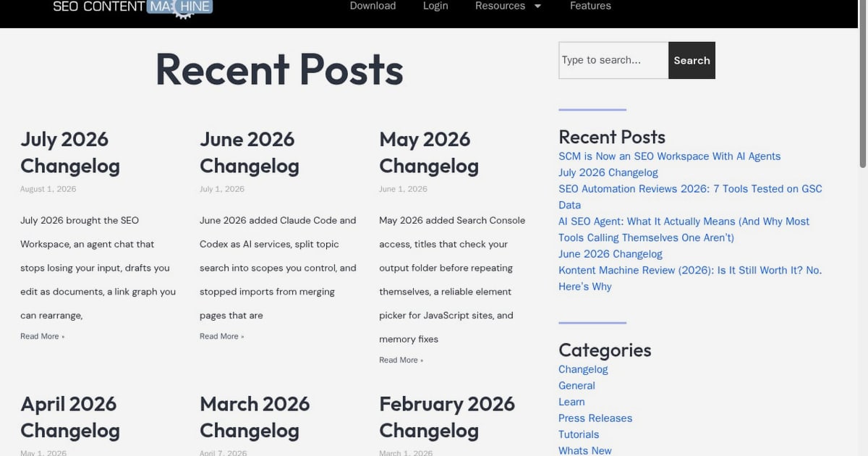Image resolution: width=868 pixels, height=456 pixels.
Task: Open 'AI SEO Agent: What It Actually Means' link
Action: (684, 229)
